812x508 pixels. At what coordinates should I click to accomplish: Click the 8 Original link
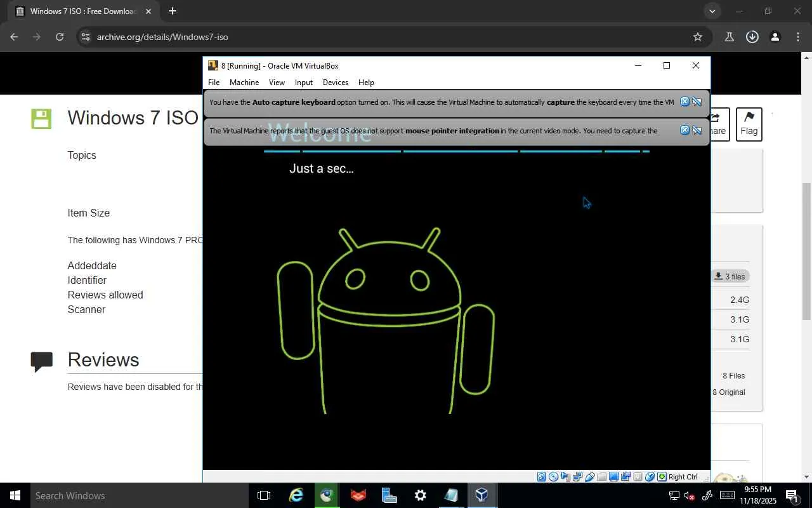(729, 392)
